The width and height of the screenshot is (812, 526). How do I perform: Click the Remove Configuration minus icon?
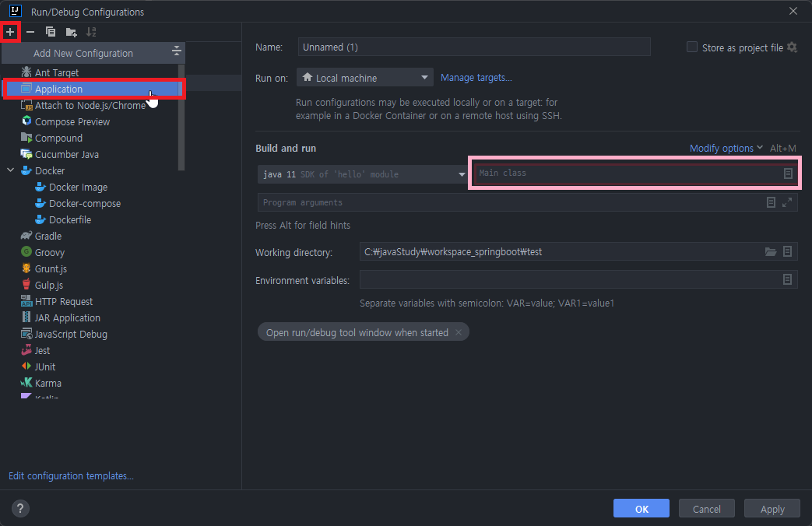[x=30, y=32]
